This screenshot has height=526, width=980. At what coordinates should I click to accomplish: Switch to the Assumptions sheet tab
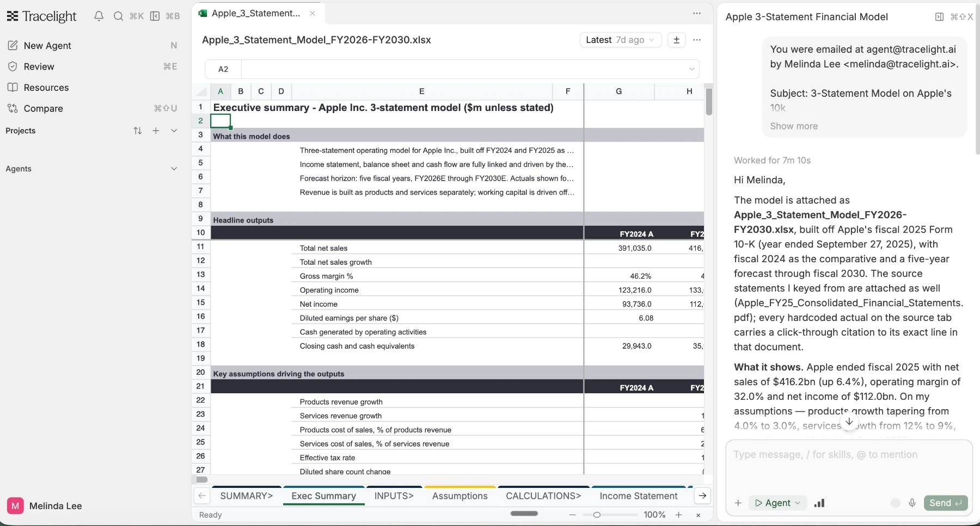460,496
